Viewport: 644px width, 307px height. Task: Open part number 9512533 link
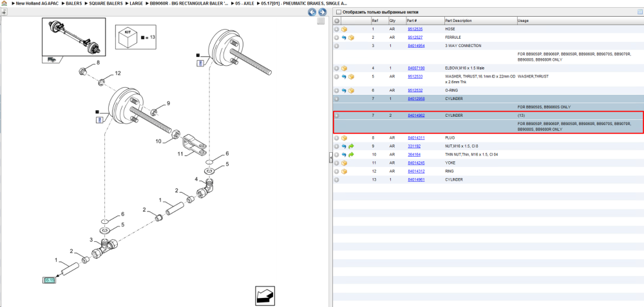click(x=415, y=77)
